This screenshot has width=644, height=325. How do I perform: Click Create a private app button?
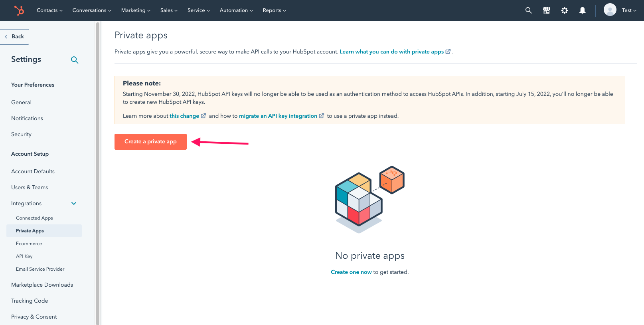[x=150, y=142]
